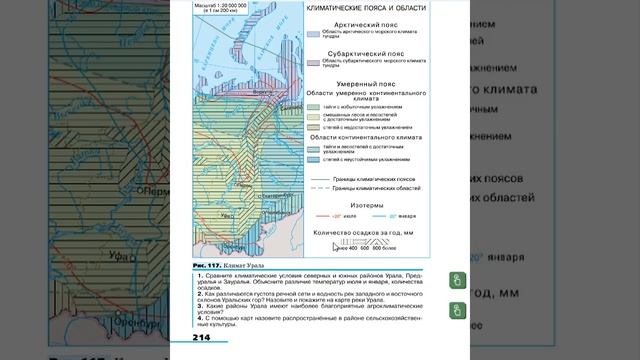Click the green taiga excessive moisture swatch
Image resolution: width=640 pixels, height=360 pixels.
pos(313,107)
